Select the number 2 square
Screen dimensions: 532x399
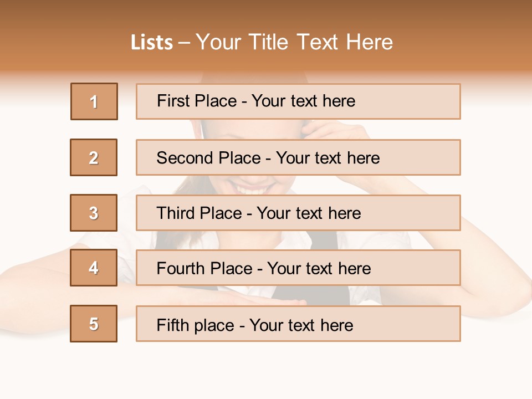tap(94, 157)
